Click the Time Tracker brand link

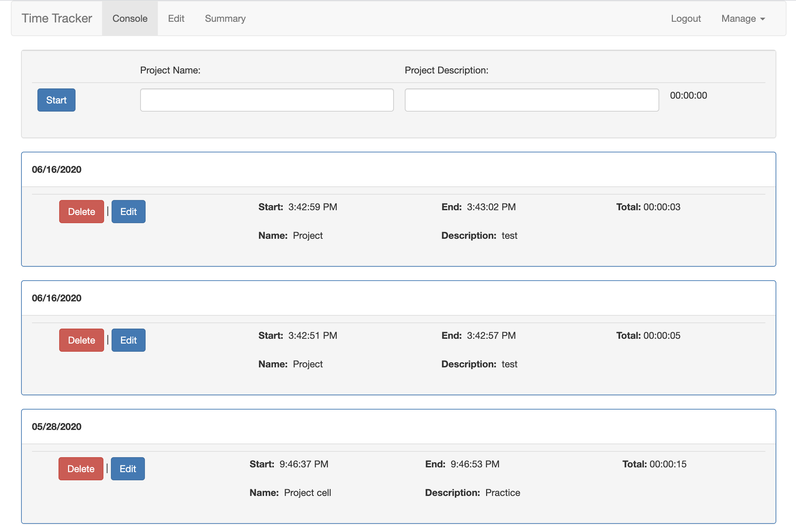(x=57, y=18)
